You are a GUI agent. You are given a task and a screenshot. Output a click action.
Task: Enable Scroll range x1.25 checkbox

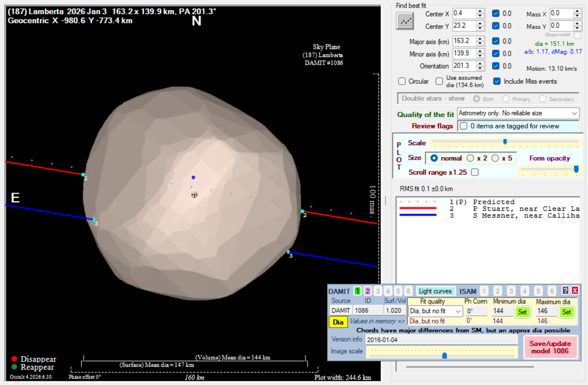(x=475, y=172)
